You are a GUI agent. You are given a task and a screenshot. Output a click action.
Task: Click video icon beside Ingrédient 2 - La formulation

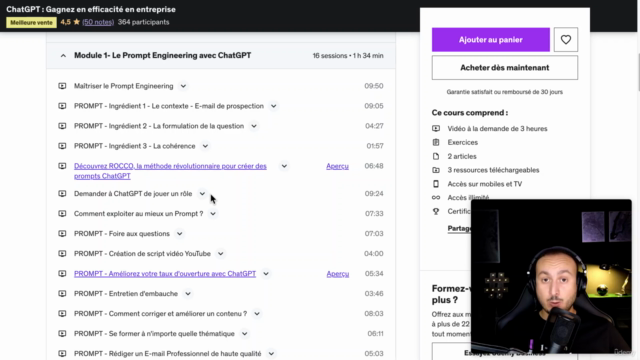[62, 126]
